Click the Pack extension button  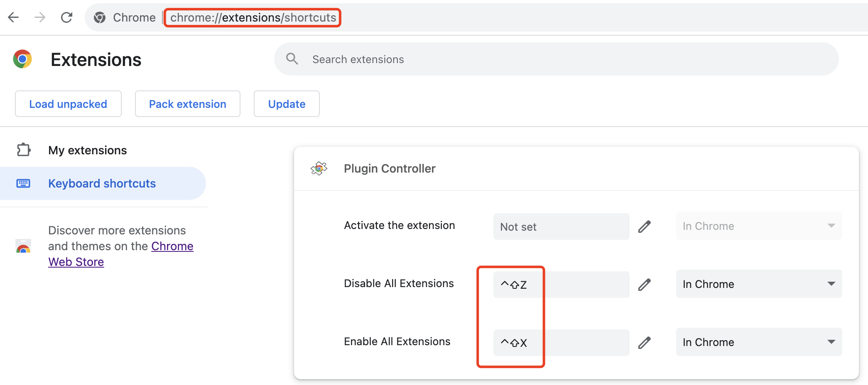pyautogui.click(x=188, y=104)
